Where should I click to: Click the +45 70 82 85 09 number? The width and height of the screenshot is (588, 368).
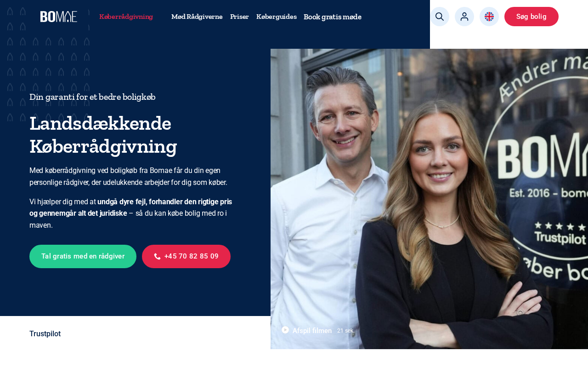click(x=192, y=256)
